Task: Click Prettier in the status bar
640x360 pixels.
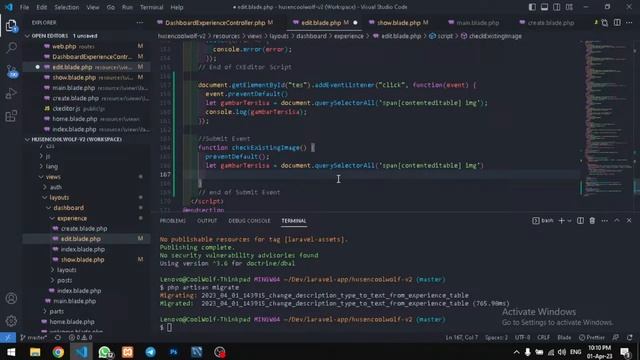Action: pos(592,338)
